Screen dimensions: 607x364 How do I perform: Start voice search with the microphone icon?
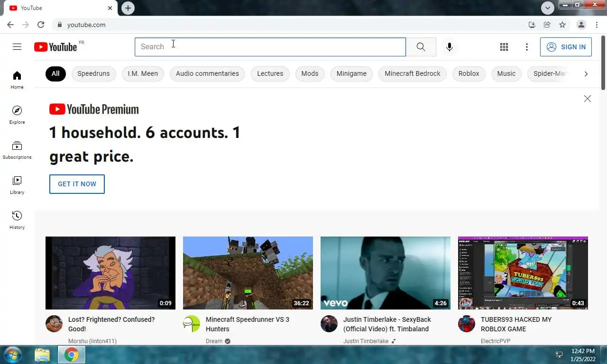(449, 46)
